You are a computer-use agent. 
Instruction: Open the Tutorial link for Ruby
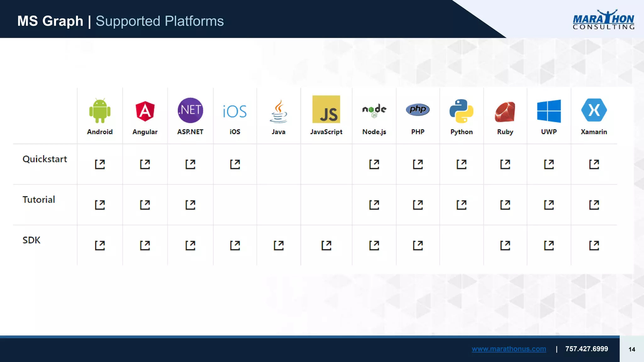point(505,205)
